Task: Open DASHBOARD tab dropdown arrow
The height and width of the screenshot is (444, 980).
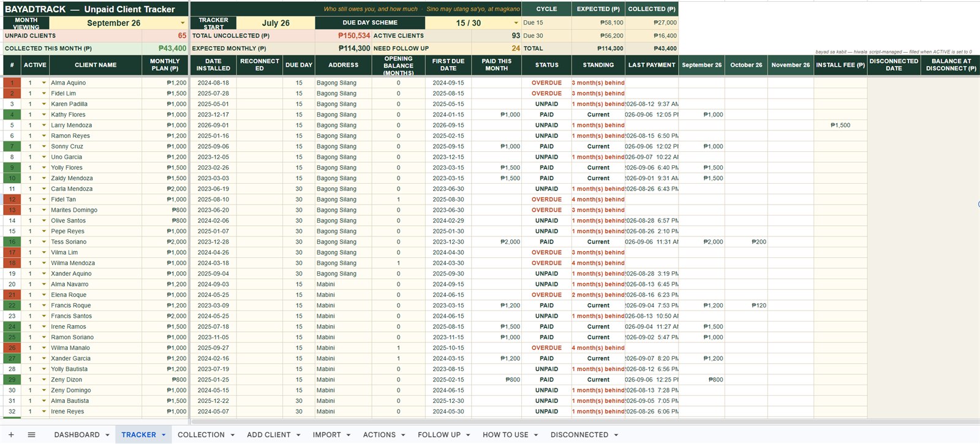Action: 107,435
